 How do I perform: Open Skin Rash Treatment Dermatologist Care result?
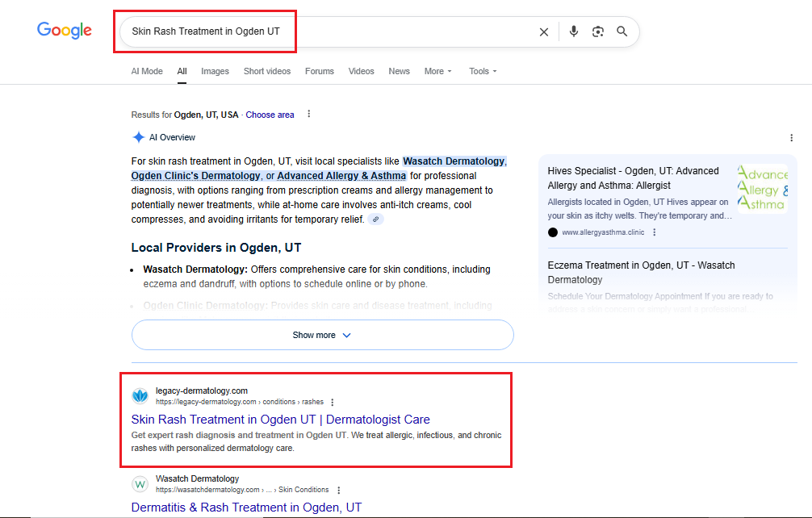pyautogui.click(x=280, y=420)
